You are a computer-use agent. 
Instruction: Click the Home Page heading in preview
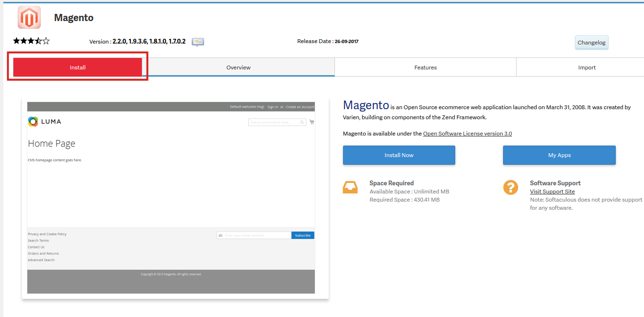click(51, 144)
